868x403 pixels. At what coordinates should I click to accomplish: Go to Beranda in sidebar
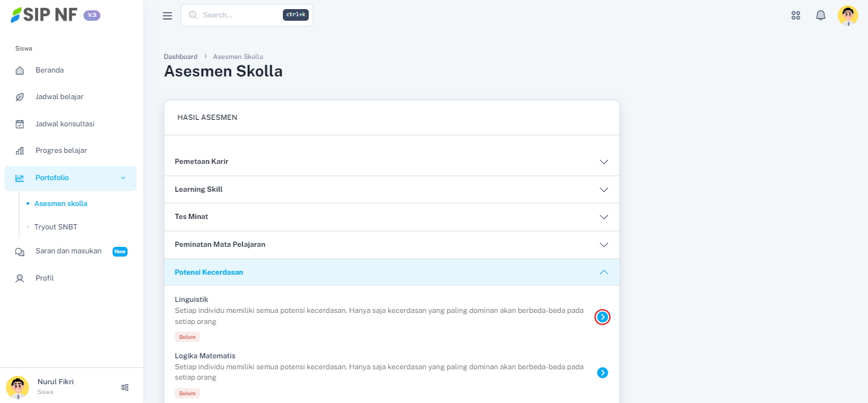coord(49,70)
